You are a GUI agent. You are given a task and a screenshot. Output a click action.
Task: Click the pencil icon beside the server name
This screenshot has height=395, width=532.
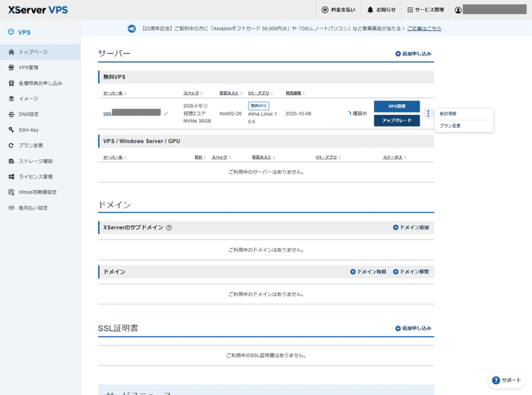click(x=166, y=114)
